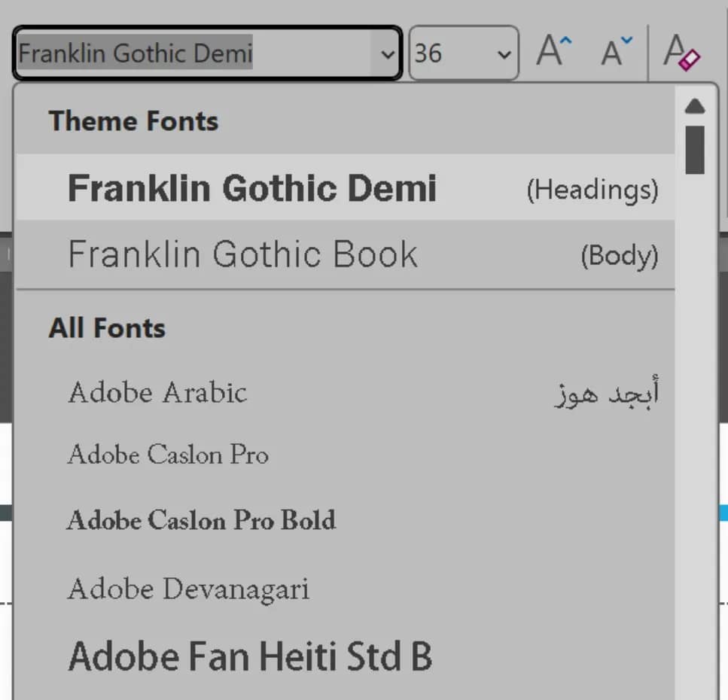Screen dimensions: 728x700
Task: Select Adobe Caslon Pro Bold
Action: tap(201, 520)
